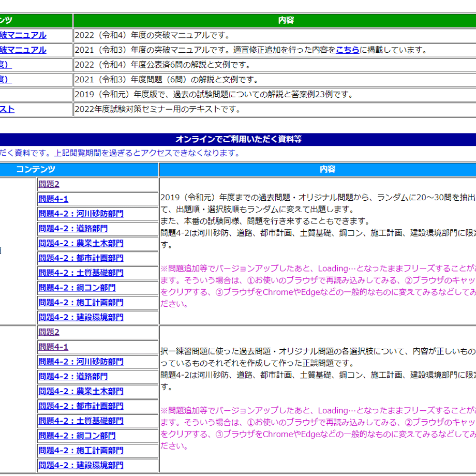Open 問題4-2：土質基礎部門 in the random-extraction group
Screen dimensions: 476x476
click(81, 273)
